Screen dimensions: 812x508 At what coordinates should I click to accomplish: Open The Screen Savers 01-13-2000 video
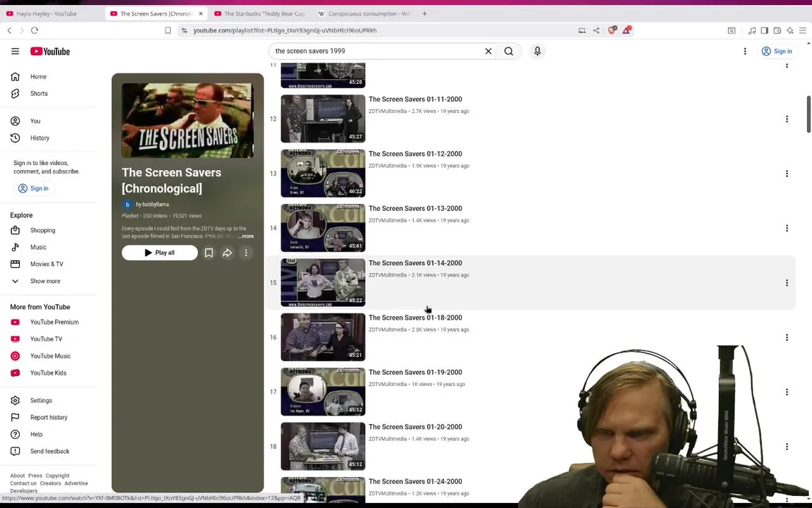[x=415, y=208]
